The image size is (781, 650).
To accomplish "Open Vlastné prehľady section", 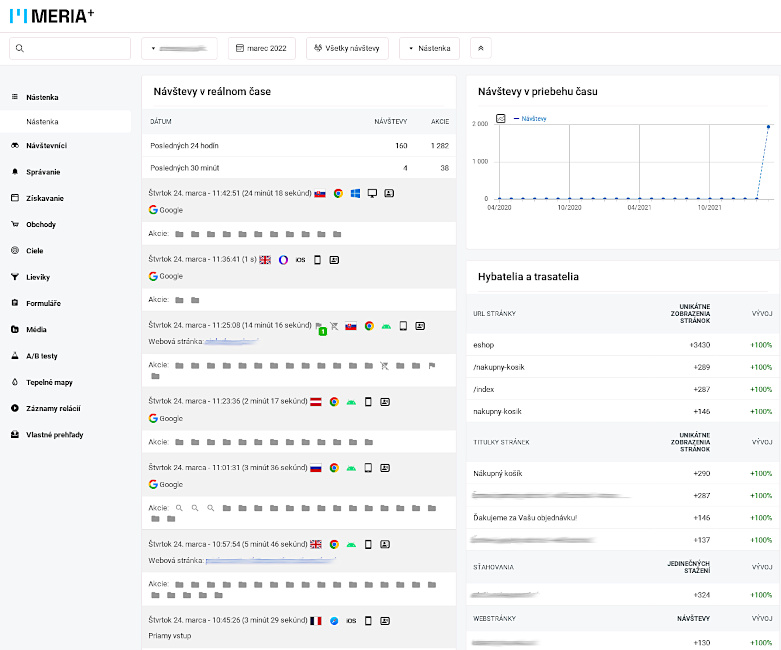I will [55, 435].
